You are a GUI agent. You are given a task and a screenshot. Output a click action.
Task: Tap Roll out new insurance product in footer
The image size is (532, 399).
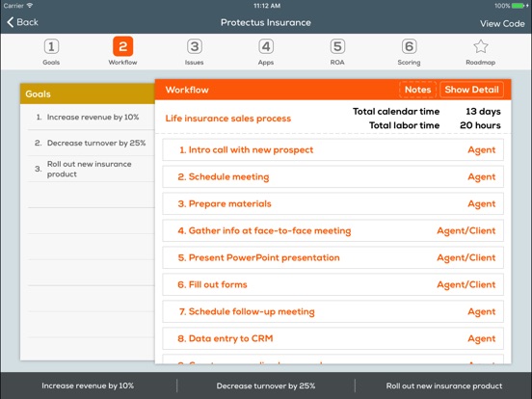[444, 386]
